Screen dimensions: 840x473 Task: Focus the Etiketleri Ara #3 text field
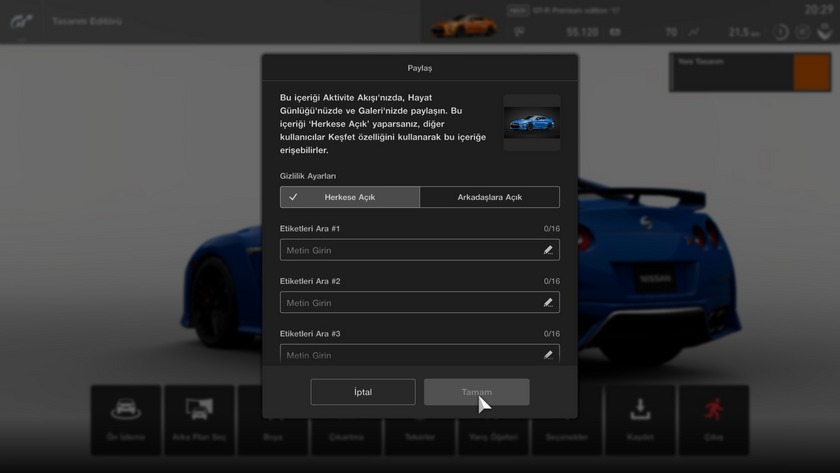tap(410, 354)
